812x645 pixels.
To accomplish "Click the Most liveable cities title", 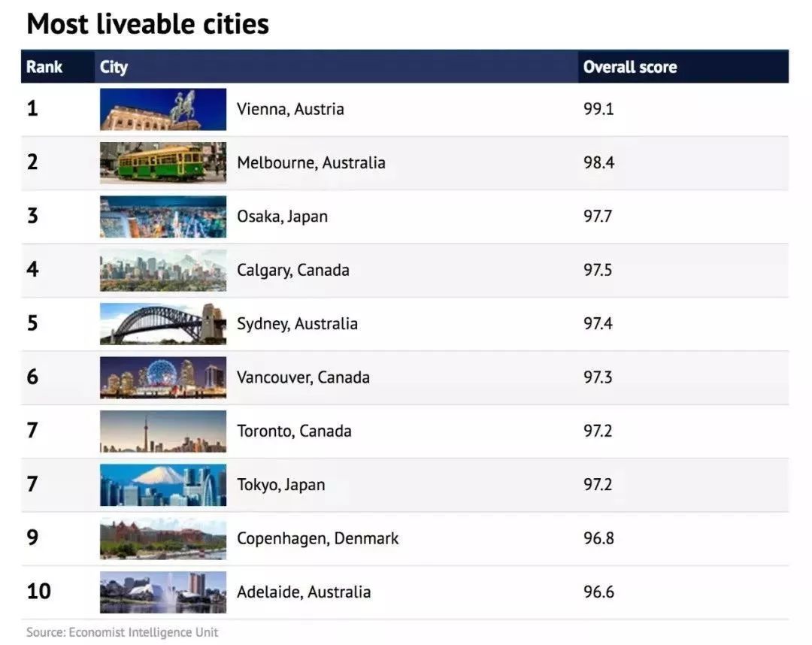I will pyautogui.click(x=147, y=24).
